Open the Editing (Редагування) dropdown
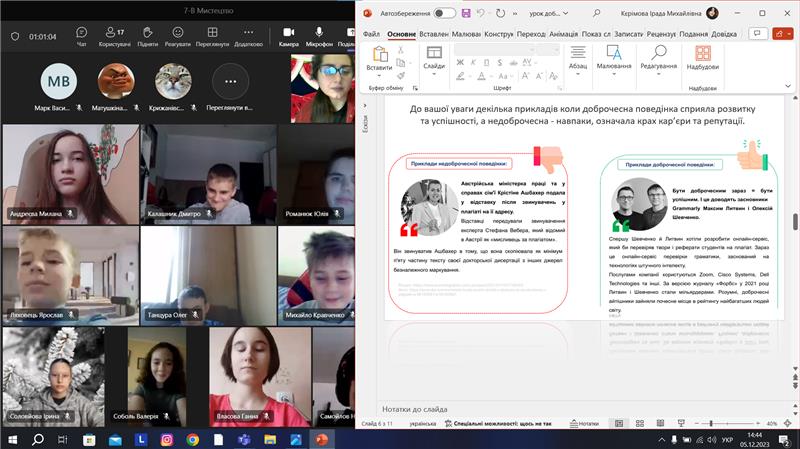 (x=658, y=66)
